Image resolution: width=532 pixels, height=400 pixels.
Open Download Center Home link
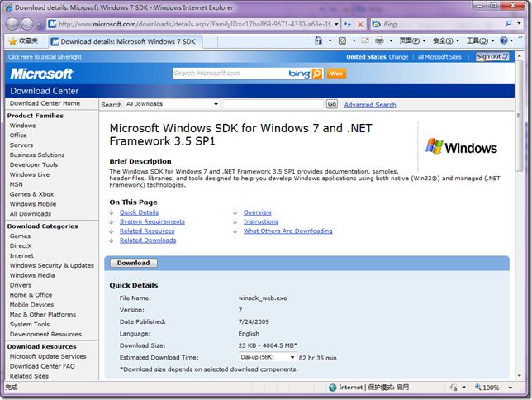[45, 103]
